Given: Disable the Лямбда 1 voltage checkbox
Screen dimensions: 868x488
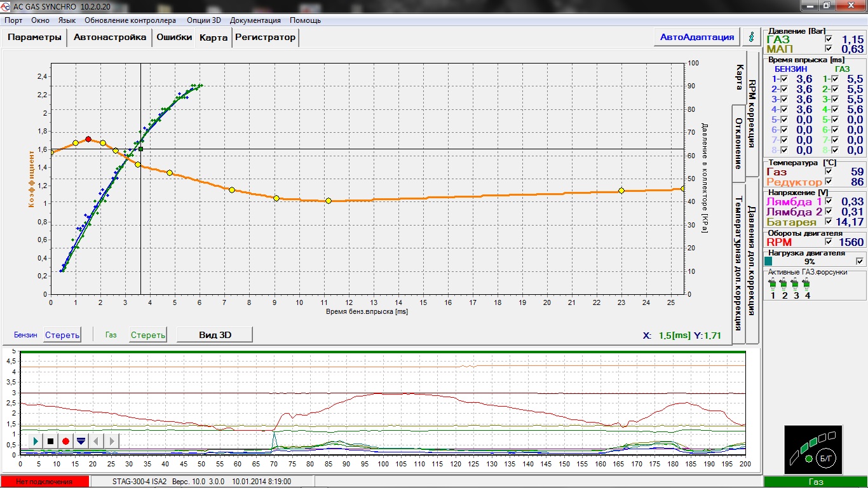Looking at the screenshot, I should pyautogui.click(x=828, y=201).
